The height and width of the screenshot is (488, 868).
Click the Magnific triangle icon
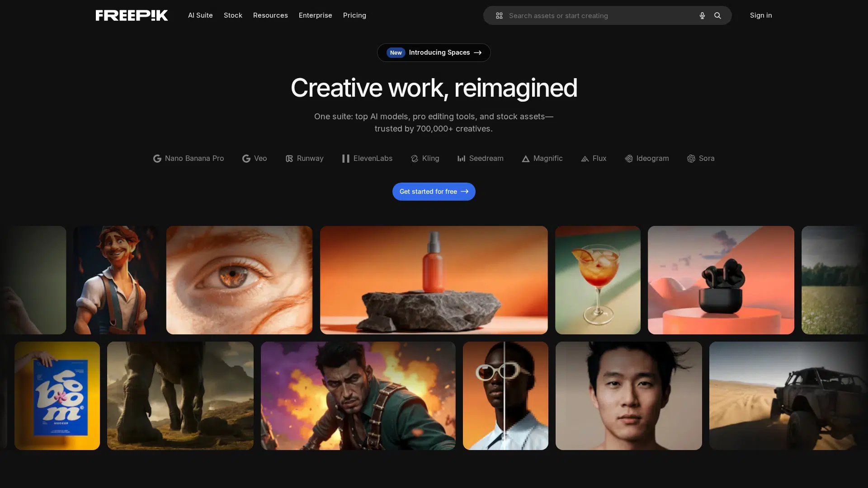tap(525, 159)
